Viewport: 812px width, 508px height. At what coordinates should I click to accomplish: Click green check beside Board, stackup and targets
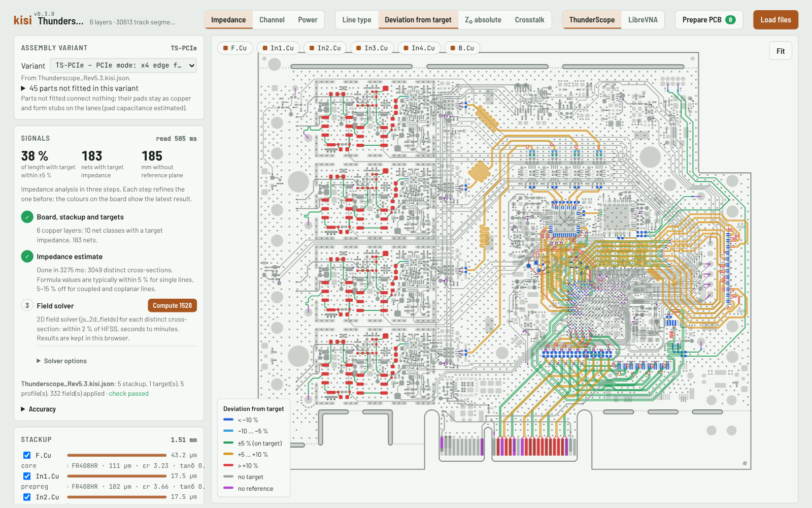(x=27, y=217)
